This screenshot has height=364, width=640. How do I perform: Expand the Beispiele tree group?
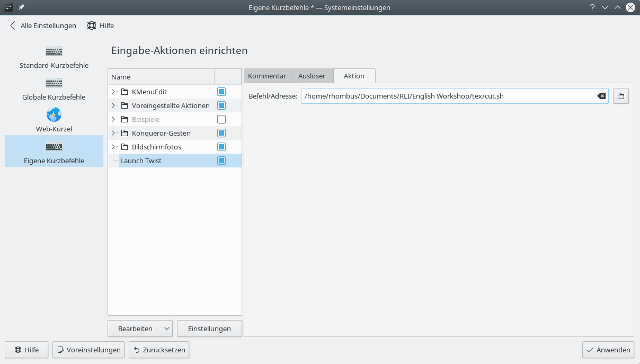[x=113, y=119]
